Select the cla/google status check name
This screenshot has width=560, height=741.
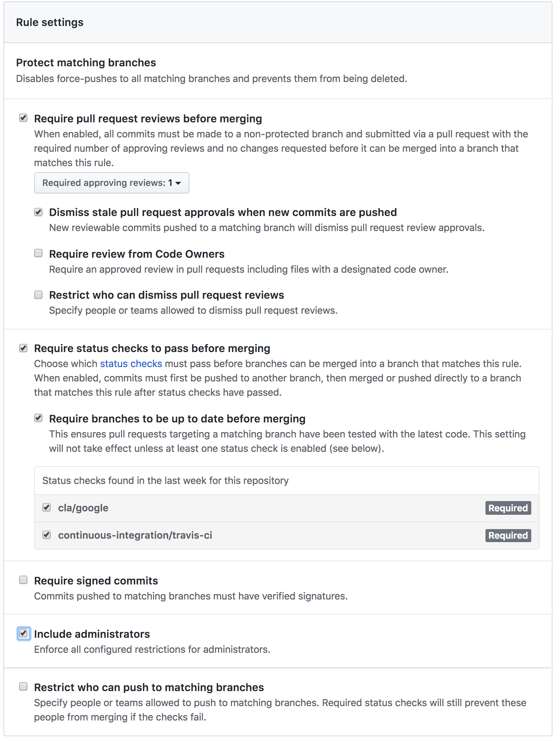83,508
